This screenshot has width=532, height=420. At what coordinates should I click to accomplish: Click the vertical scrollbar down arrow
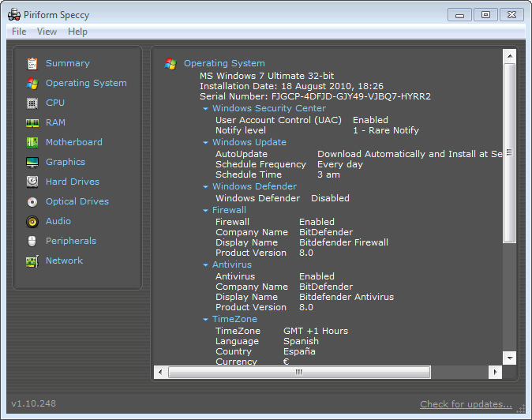pyautogui.click(x=510, y=358)
